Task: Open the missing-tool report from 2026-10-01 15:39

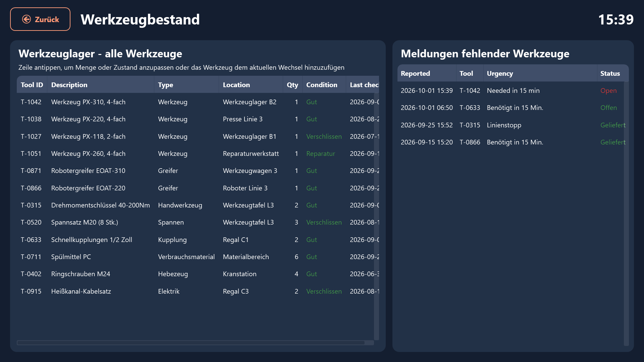Action: (x=513, y=90)
